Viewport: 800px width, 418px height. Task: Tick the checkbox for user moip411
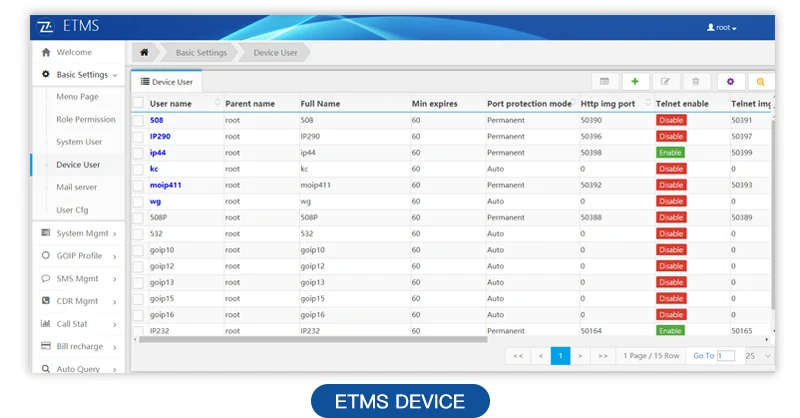click(x=139, y=185)
